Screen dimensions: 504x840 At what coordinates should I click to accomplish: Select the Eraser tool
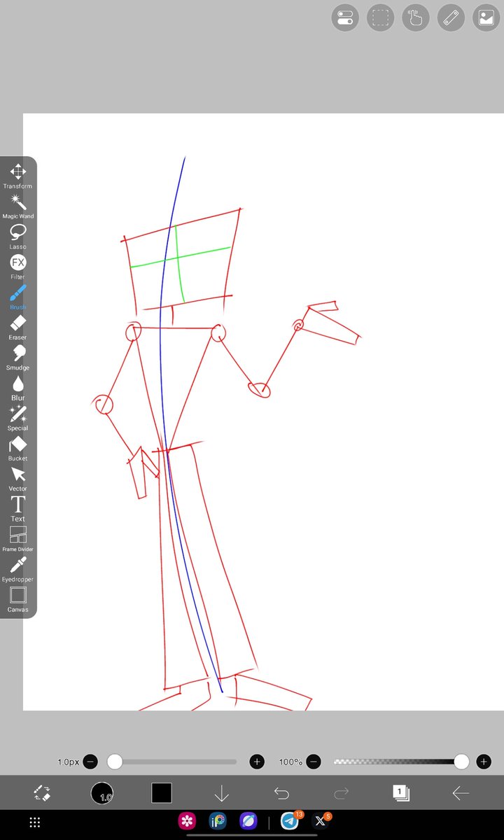[17, 327]
